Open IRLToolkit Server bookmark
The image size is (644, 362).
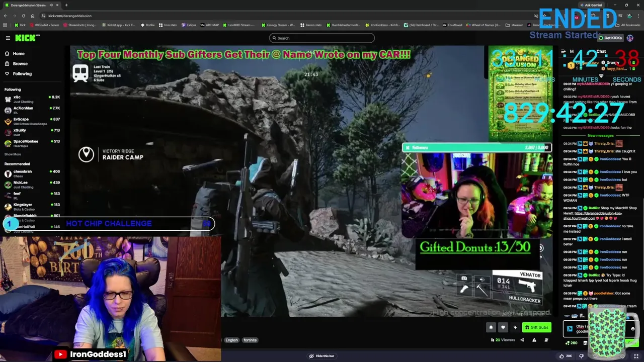(45, 25)
